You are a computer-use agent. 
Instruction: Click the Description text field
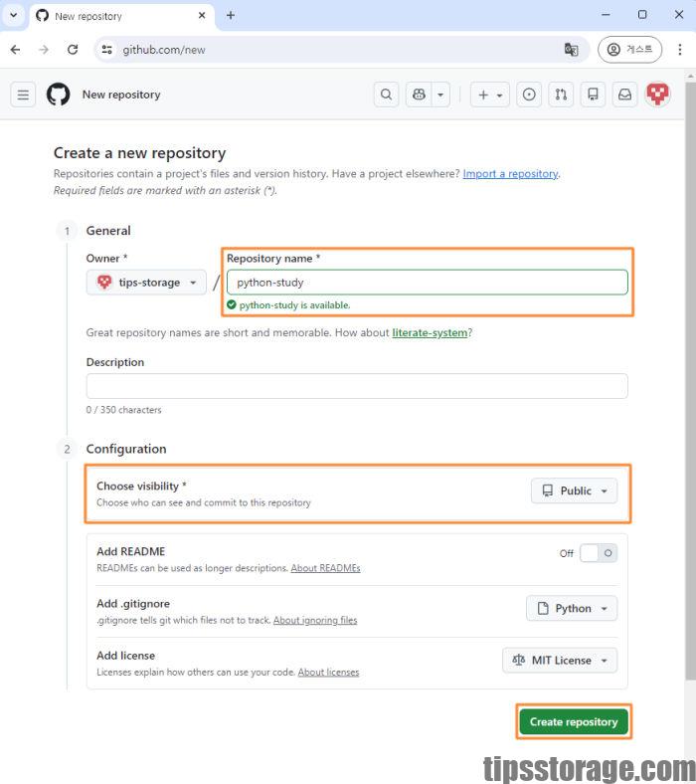(357, 386)
